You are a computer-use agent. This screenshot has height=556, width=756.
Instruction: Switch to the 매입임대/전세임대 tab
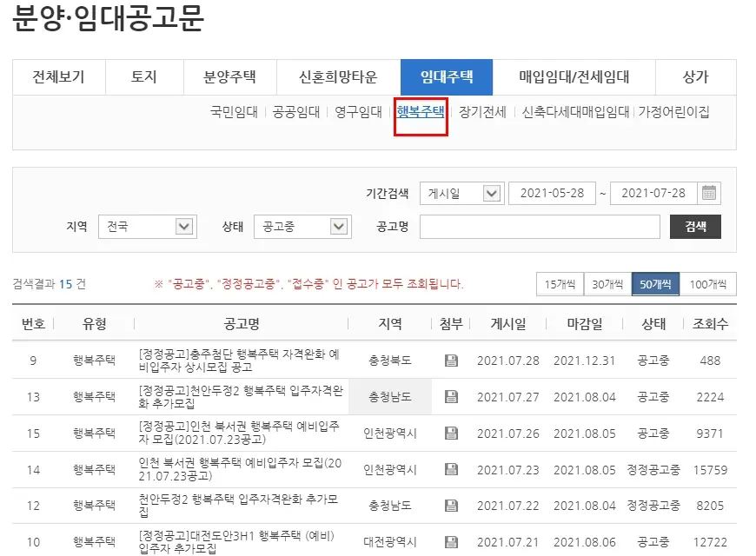[574, 76]
